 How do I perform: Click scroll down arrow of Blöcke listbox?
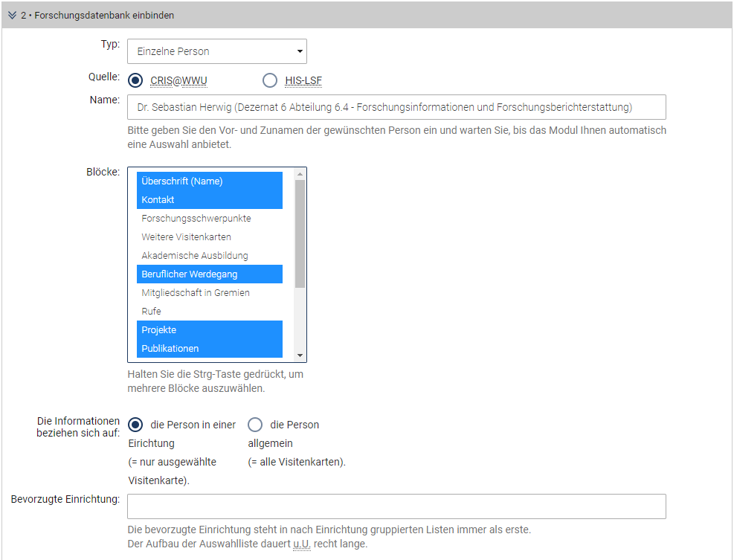pos(300,355)
